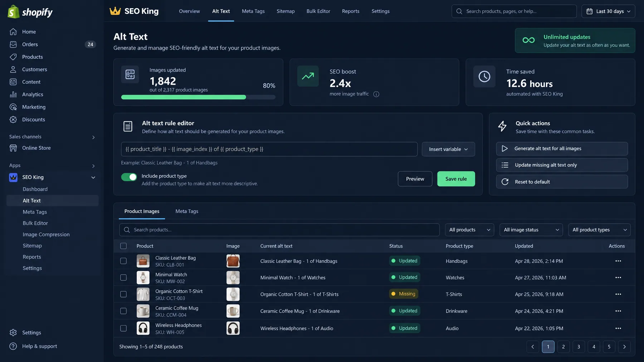644x362 pixels.
Task: Switch to the Overview top tab
Action: coord(189,11)
